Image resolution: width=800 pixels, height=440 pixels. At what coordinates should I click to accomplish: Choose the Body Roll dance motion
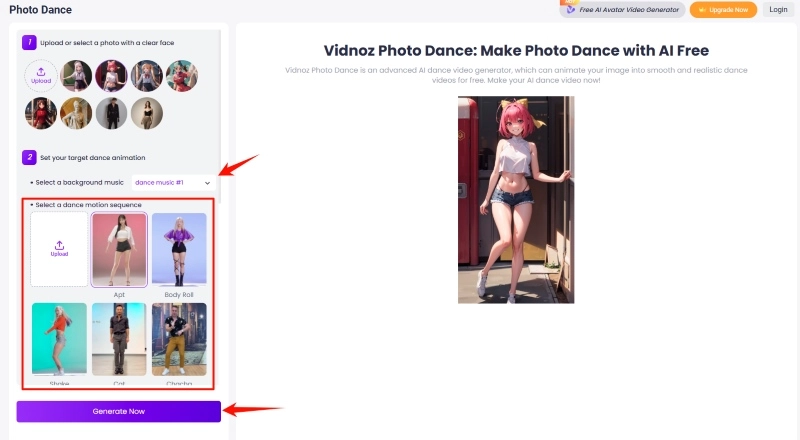[x=179, y=250]
